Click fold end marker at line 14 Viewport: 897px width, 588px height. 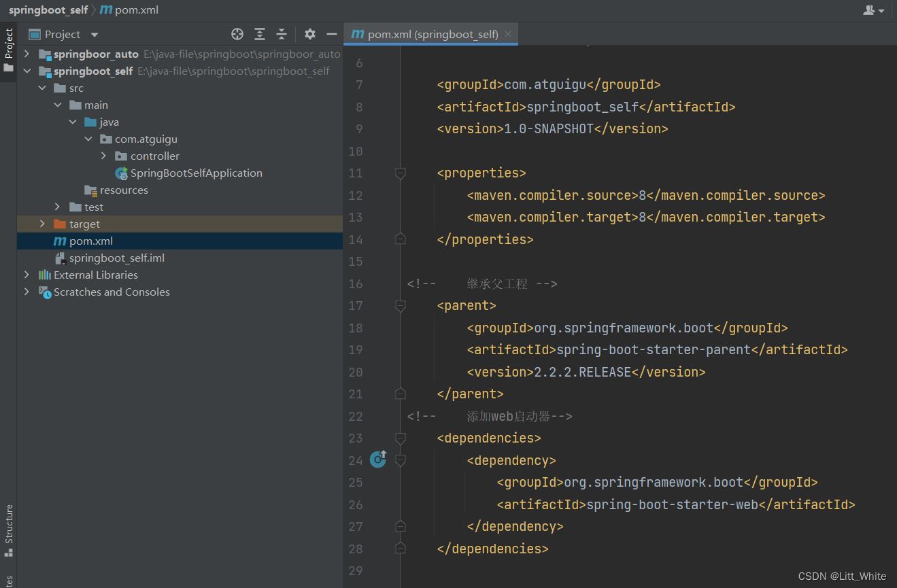click(401, 239)
